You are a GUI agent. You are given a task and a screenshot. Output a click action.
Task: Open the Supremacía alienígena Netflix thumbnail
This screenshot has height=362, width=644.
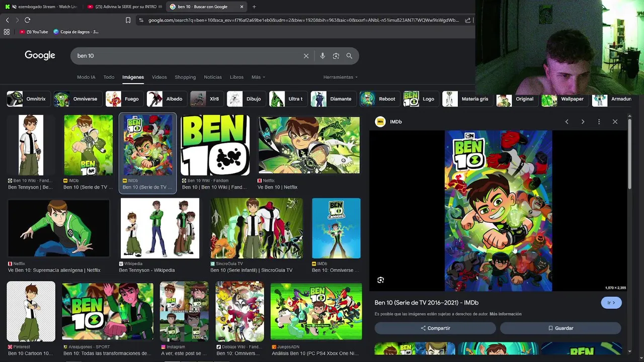click(58, 228)
